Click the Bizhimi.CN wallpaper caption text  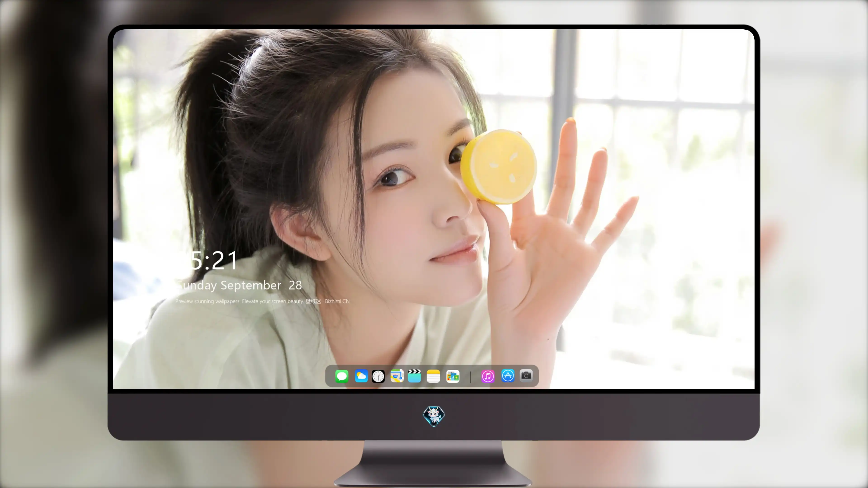[x=262, y=301]
